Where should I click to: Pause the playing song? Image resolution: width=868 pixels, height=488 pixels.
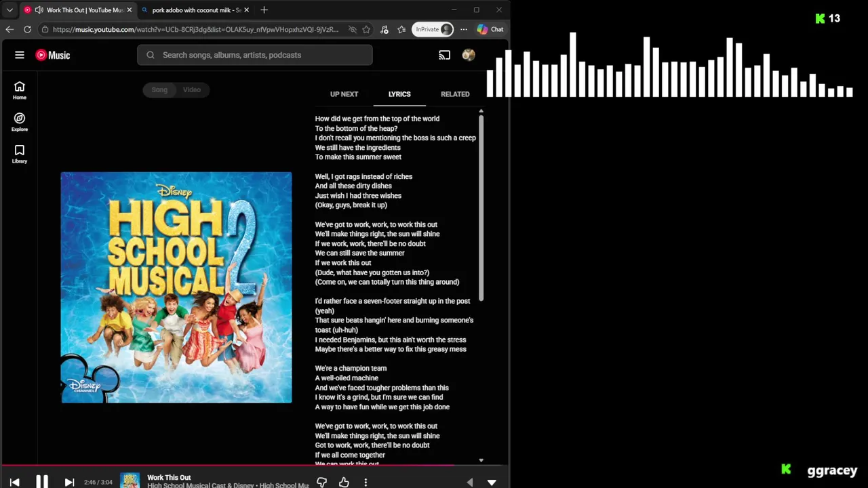(x=42, y=482)
